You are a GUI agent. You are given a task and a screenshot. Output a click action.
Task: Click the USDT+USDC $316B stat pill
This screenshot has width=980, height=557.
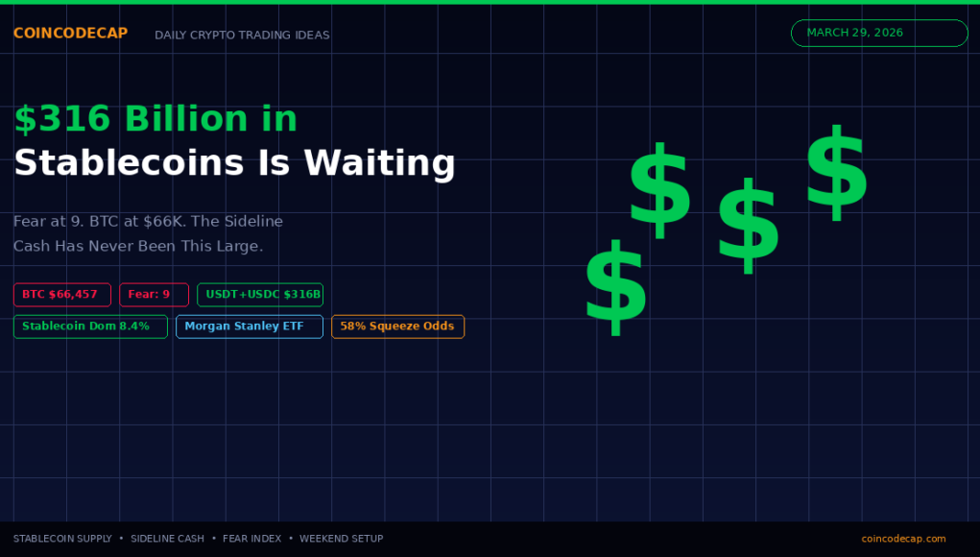(260, 295)
